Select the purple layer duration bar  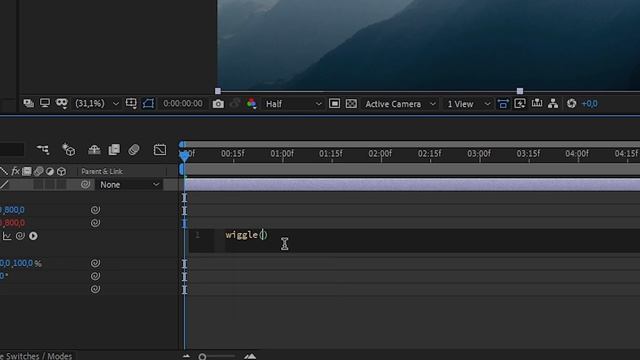point(412,184)
